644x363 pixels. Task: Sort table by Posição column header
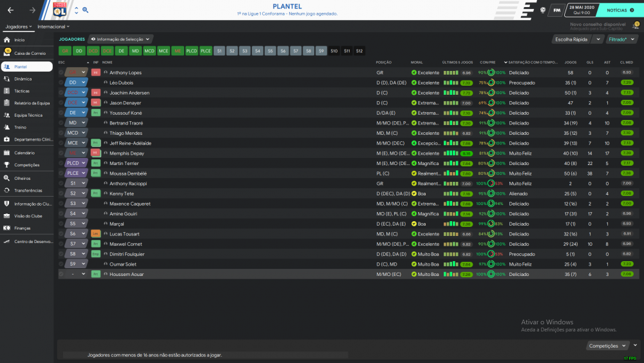coord(384,63)
